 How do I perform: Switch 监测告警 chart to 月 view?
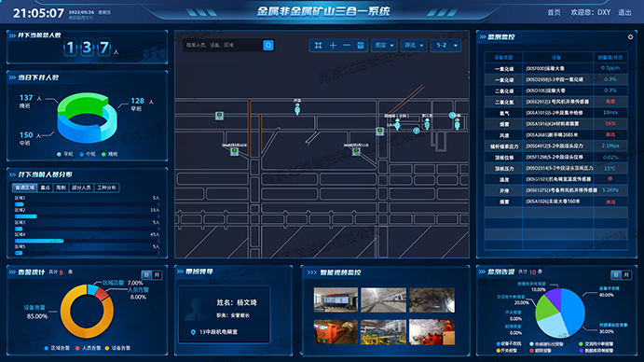click(x=626, y=275)
